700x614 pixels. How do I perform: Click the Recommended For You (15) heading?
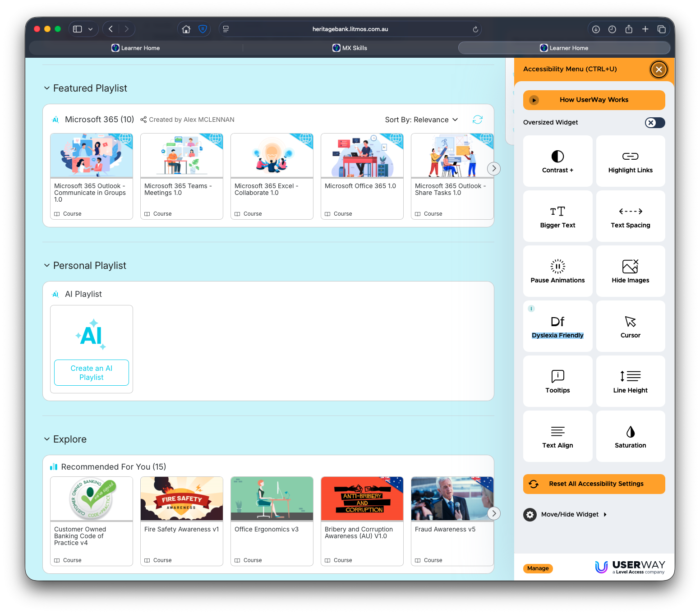114,467
